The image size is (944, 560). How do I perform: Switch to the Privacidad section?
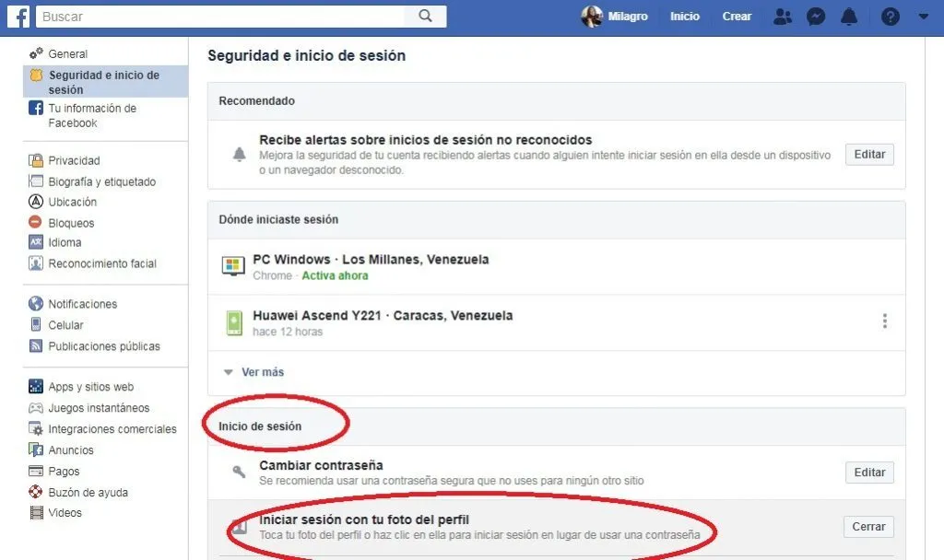(x=66, y=160)
